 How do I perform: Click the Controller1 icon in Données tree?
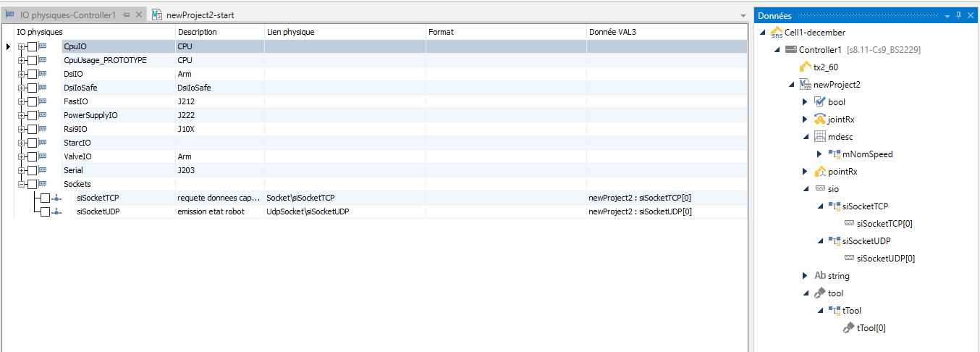(x=791, y=50)
